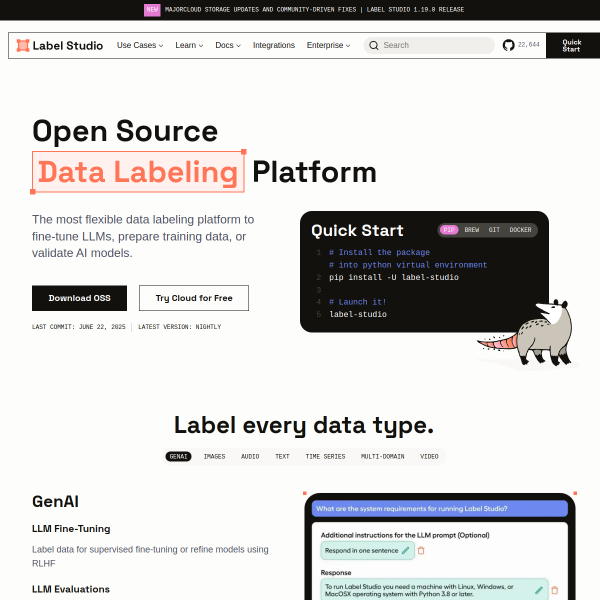Screen dimensions: 600x600
Task: Click the LLM Fine-Tuning heading
Action: (x=71, y=528)
